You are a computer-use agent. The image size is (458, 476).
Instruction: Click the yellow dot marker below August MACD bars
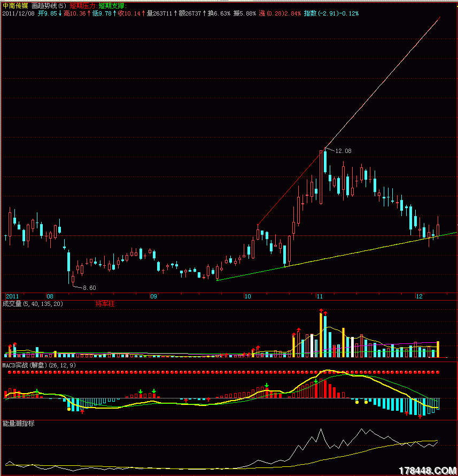(x=69, y=409)
